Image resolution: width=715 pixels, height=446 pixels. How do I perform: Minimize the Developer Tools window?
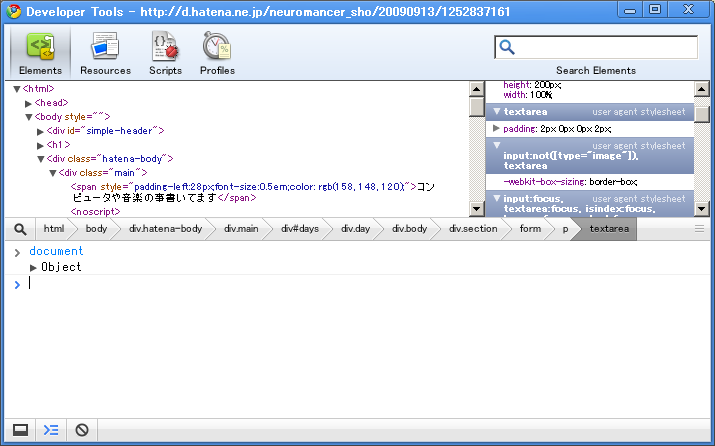(630, 10)
